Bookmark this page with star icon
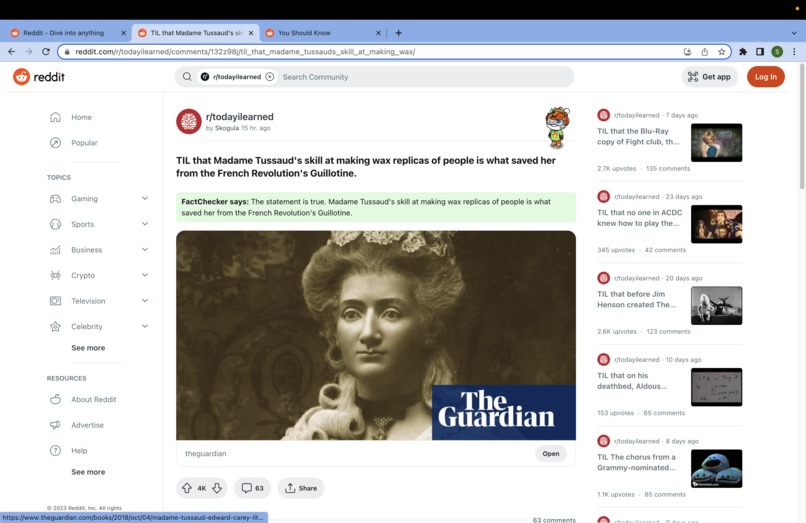Screen dimensions: 806x523 pyautogui.click(x=722, y=51)
